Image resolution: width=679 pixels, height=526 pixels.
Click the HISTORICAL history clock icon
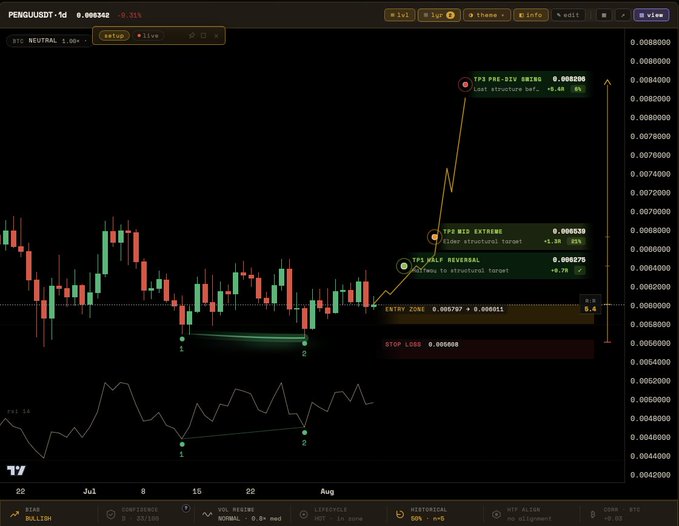(x=400, y=514)
